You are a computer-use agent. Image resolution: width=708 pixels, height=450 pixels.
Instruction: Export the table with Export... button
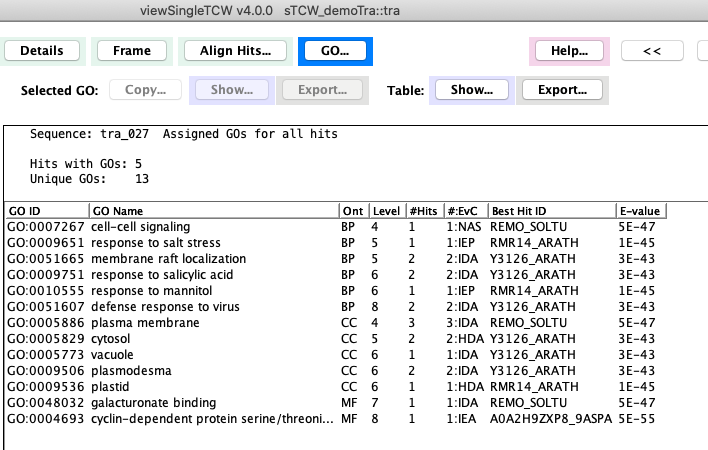(x=561, y=90)
